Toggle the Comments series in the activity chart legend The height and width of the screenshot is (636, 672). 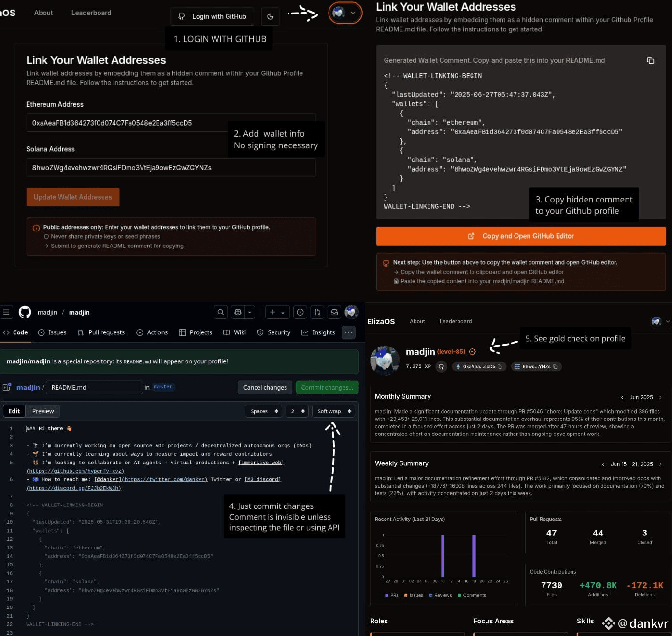click(472, 595)
